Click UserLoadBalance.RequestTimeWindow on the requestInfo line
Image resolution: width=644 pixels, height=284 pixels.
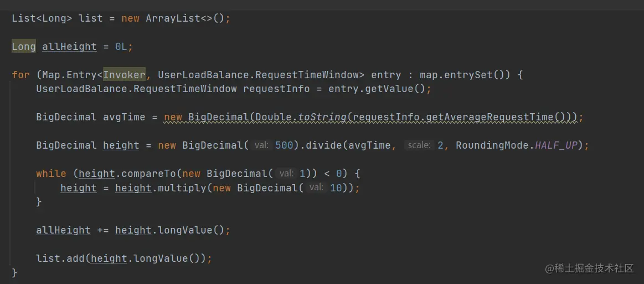[x=136, y=89]
